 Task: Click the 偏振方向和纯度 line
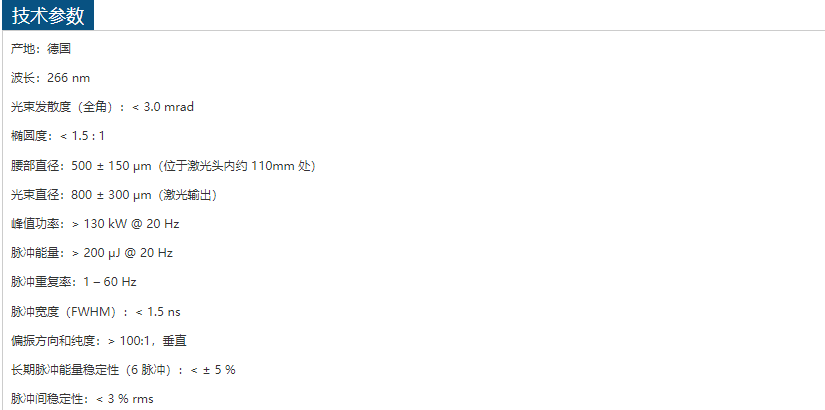[99, 342]
